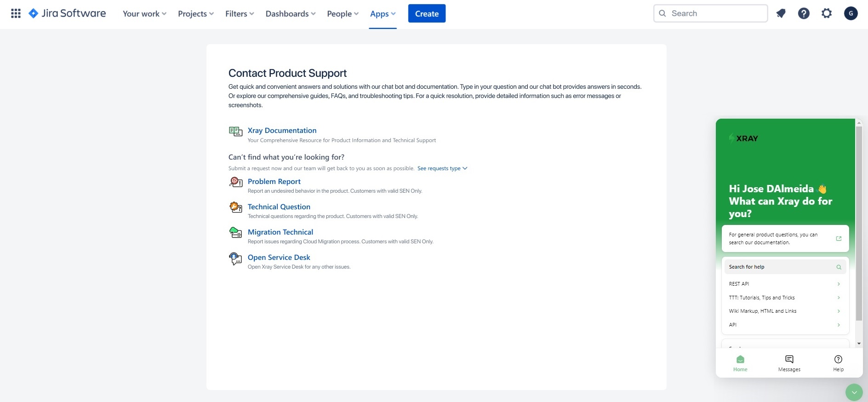
Task: Click the Technical Question gear icon
Action: click(x=235, y=207)
